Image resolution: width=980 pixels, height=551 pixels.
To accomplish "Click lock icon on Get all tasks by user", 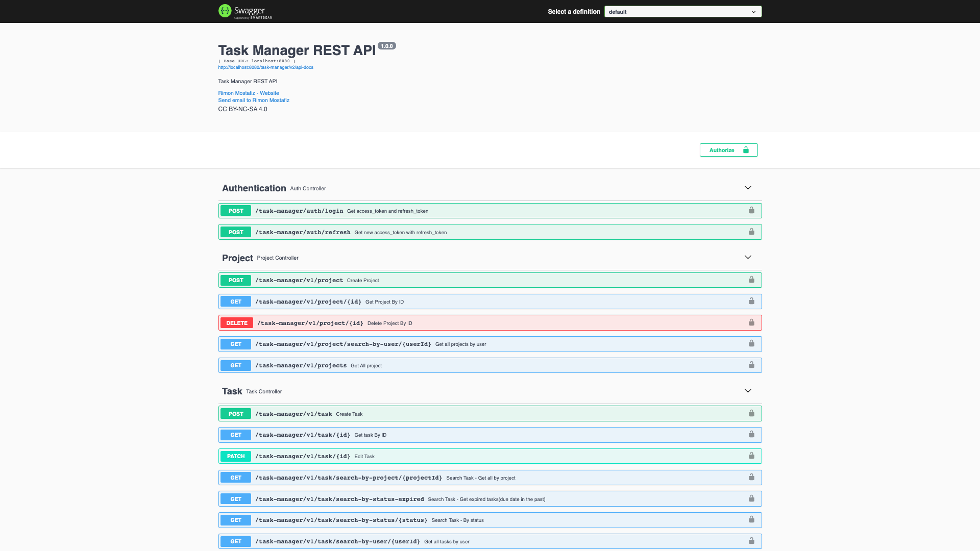I will [x=751, y=541].
